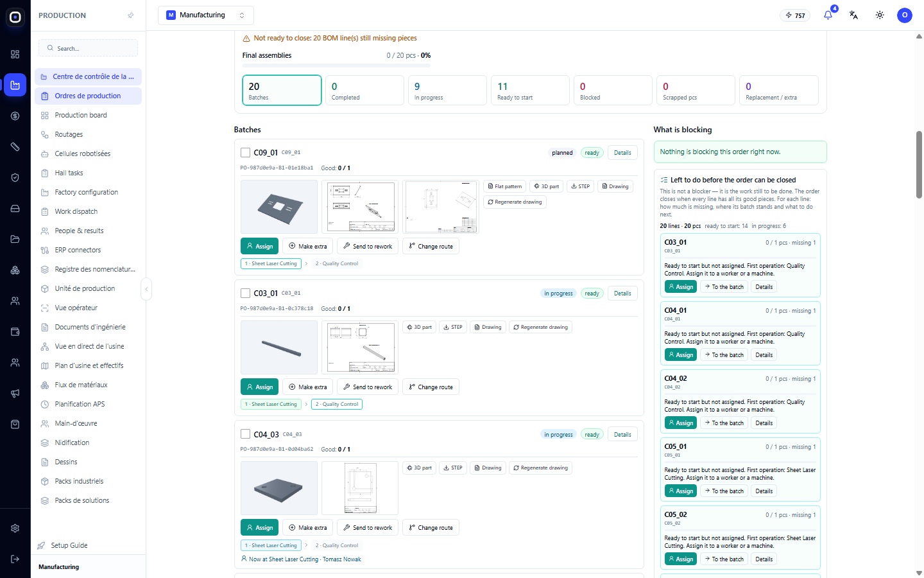924x578 pixels.
Task: Select the factory production icon in left rail
Action: (15, 85)
